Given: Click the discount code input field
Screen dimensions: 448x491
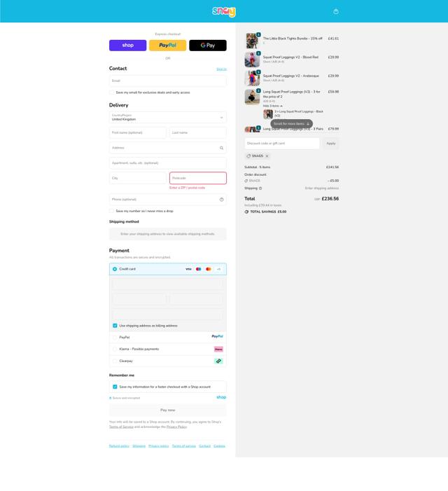Looking at the screenshot, I should coord(282,144).
